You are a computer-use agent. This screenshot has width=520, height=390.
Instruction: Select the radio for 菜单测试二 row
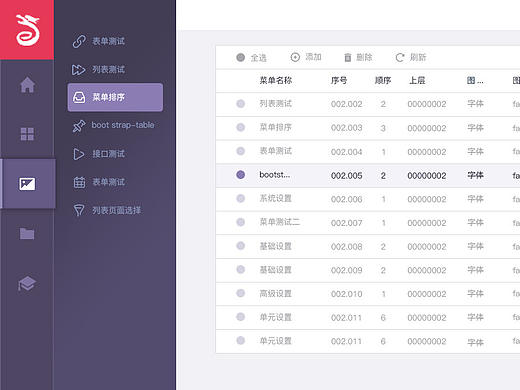(x=240, y=222)
